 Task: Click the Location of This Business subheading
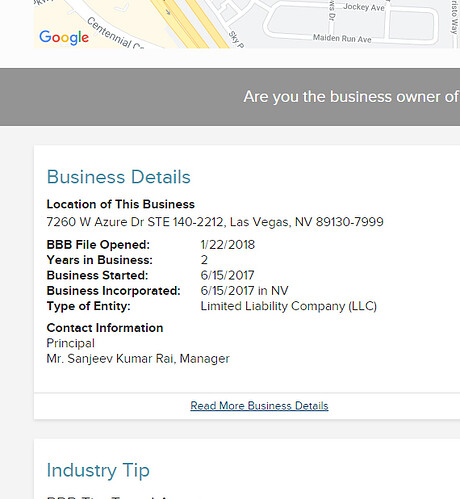[120, 204]
